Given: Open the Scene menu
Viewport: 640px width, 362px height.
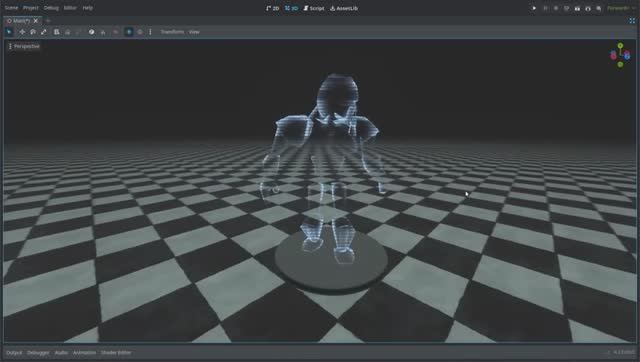Looking at the screenshot, I should coord(11,8).
